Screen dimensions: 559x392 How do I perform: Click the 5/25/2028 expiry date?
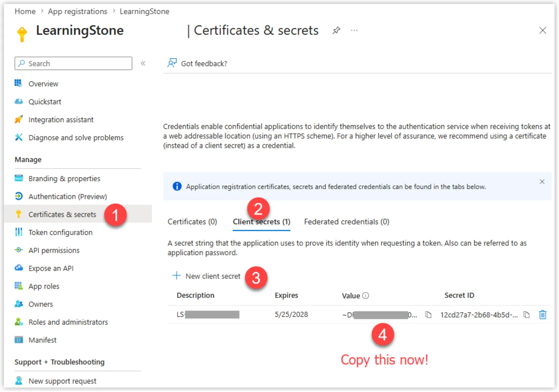[291, 314]
